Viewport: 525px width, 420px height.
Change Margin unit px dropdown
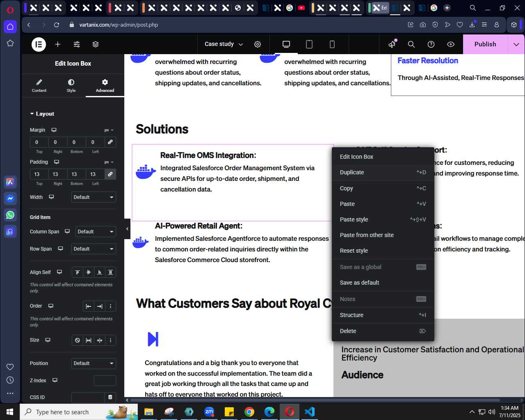click(x=109, y=130)
